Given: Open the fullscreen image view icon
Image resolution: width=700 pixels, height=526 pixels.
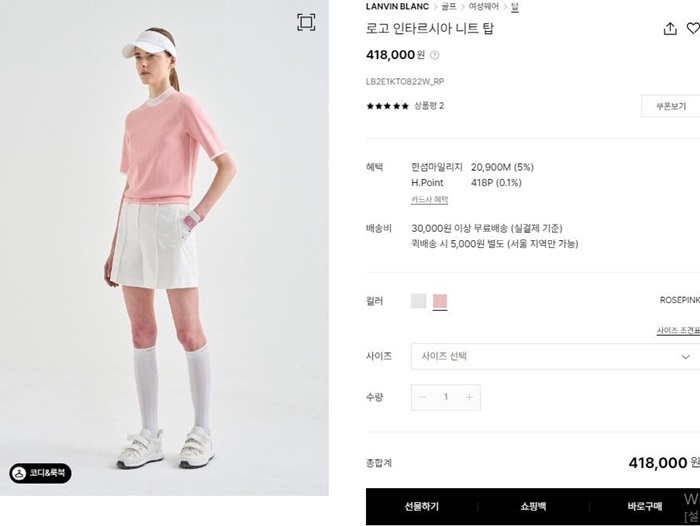Looking at the screenshot, I should tap(306, 22).
